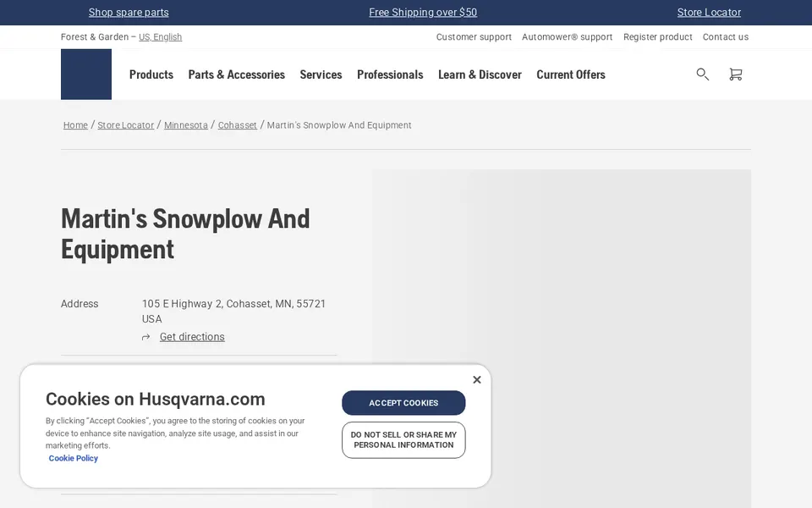Go to Home breadcrumb
The width and height of the screenshot is (812, 508).
(75, 125)
